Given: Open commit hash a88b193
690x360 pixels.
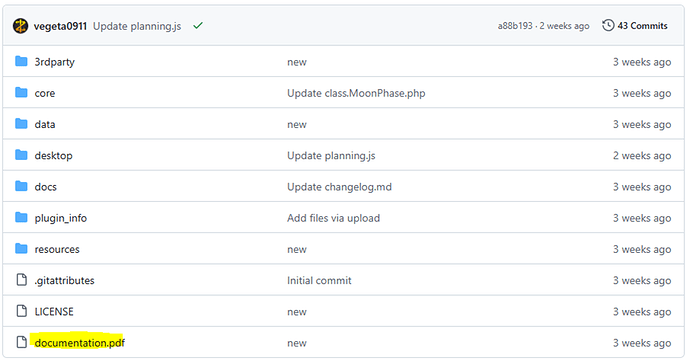Looking at the screenshot, I should [515, 26].
